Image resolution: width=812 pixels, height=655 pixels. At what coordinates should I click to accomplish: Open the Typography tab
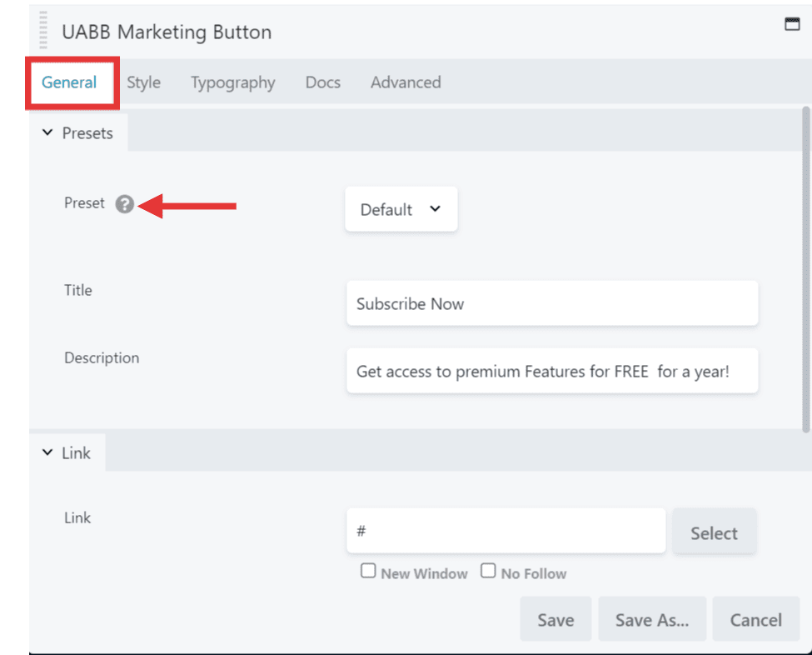232,82
